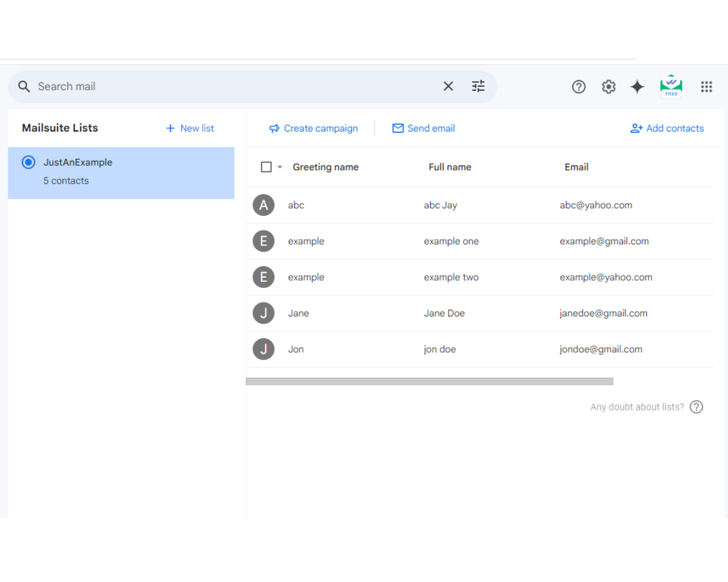
Task: Open search filter options icon
Action: pos(479,87)
